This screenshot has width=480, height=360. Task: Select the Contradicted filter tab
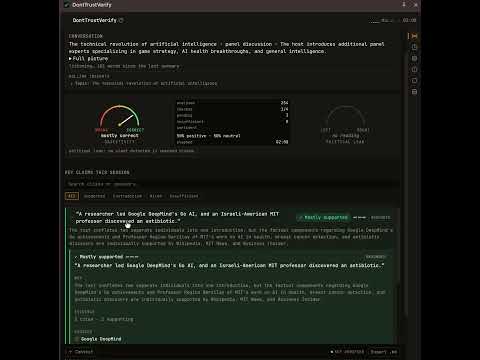click(x=127, y=196)
